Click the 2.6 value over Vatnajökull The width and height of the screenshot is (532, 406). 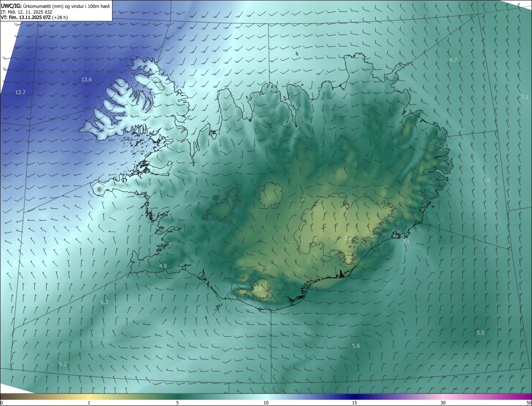coord(348,238)
